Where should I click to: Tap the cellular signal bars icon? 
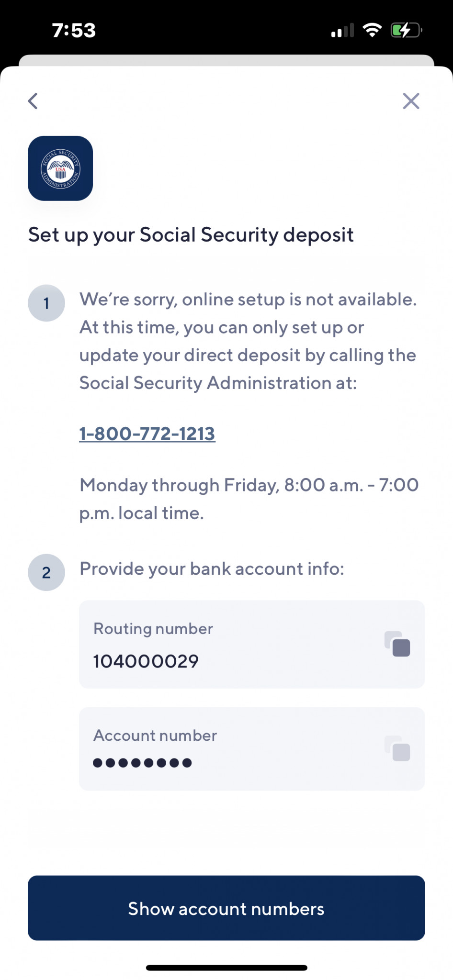tap(342, 30)
